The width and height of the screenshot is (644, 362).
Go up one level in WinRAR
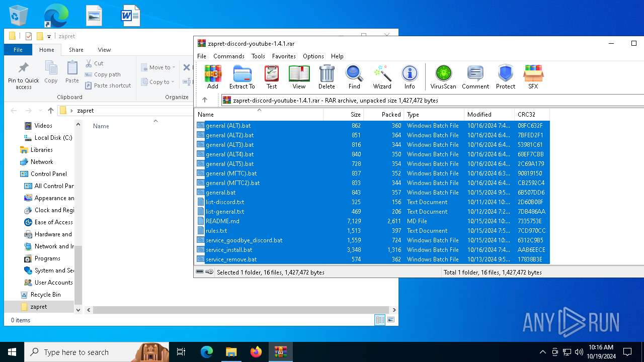coord(205,100)
